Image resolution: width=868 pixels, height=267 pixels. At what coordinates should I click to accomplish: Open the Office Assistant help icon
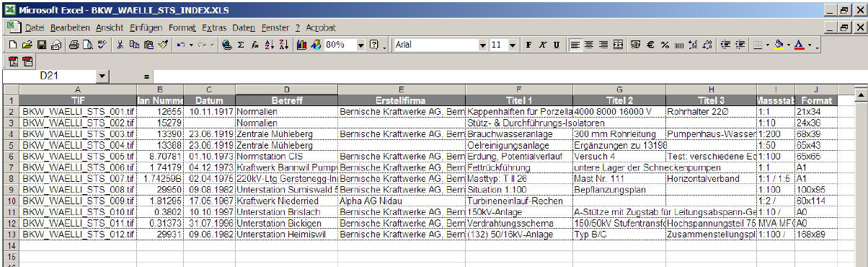[373, 45]
